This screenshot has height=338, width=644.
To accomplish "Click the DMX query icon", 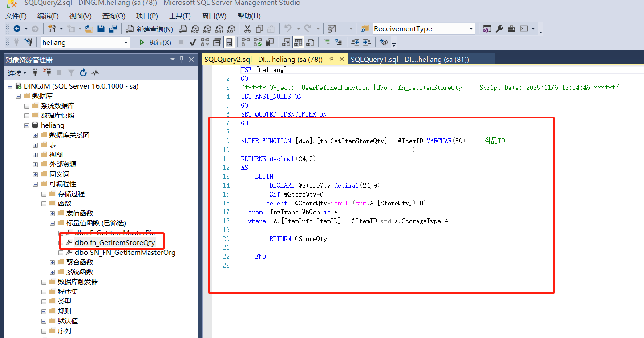I will [x=207, y=29].
